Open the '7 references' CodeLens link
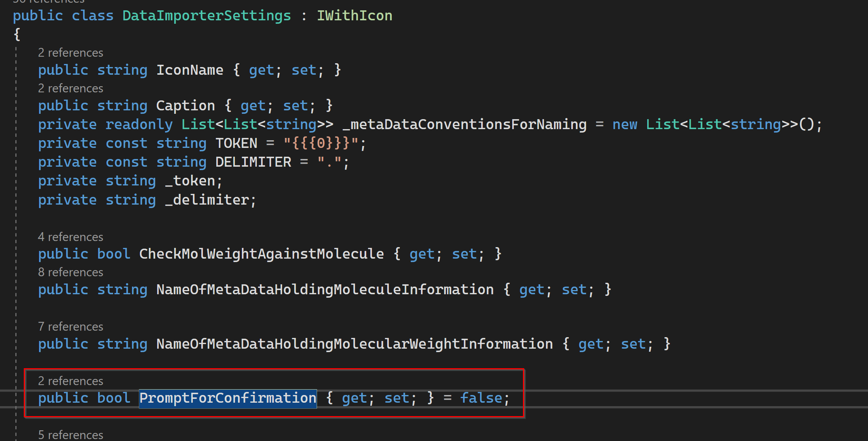Image resolution: width=868 pixels, height=441 pixels. (71, 326)
